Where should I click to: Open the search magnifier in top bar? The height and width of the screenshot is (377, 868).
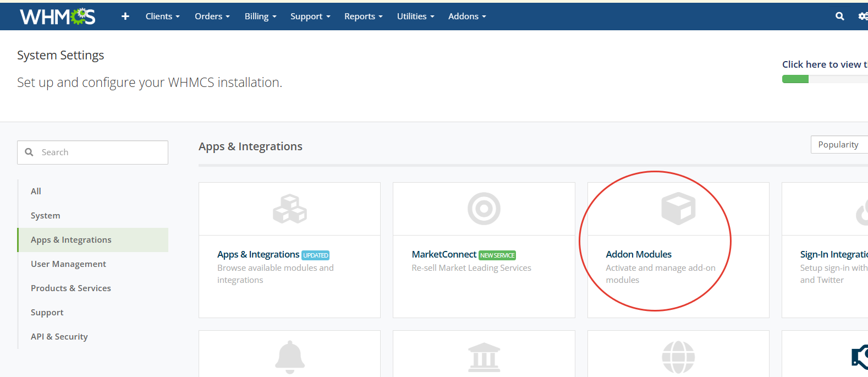point(839,17)
